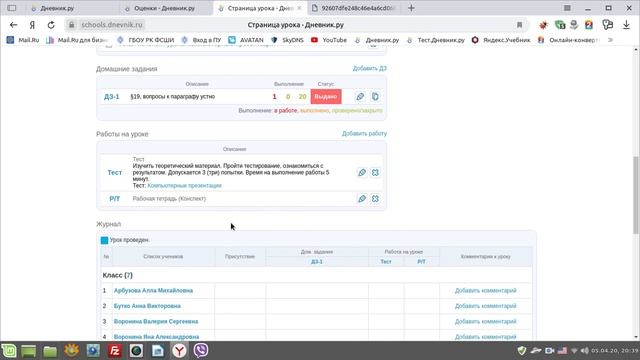Viewport: 640px width, 360px height.
Task: Open Тест.Дневник.ру bookmark
Action: [x=436, y=40]
